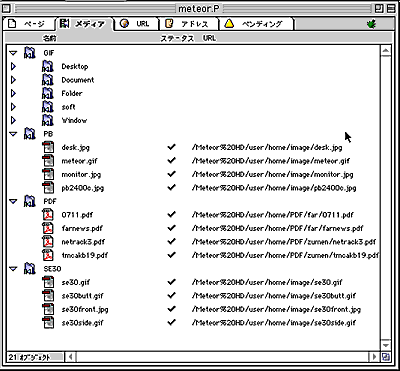Click the PB group folder icon
The height and width of the screenshot is (371, 400).
tap(29, 134)
